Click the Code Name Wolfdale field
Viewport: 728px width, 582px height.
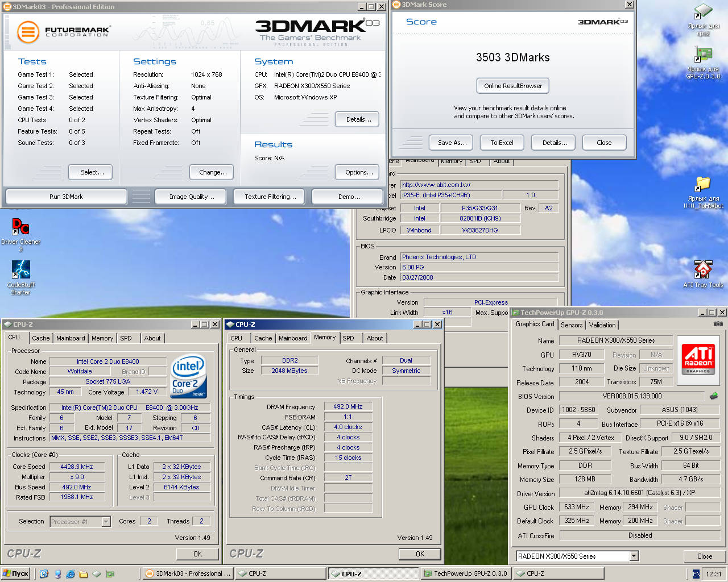(80, 371)
